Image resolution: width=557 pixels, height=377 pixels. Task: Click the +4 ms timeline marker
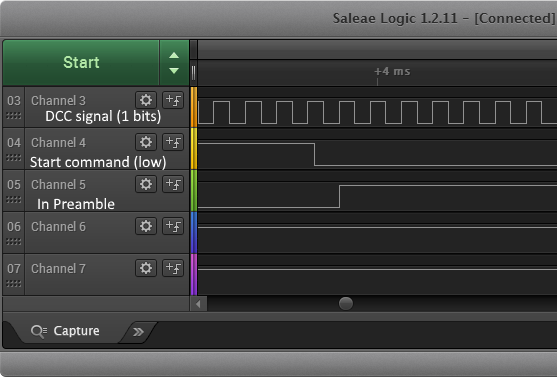point(392,71)
